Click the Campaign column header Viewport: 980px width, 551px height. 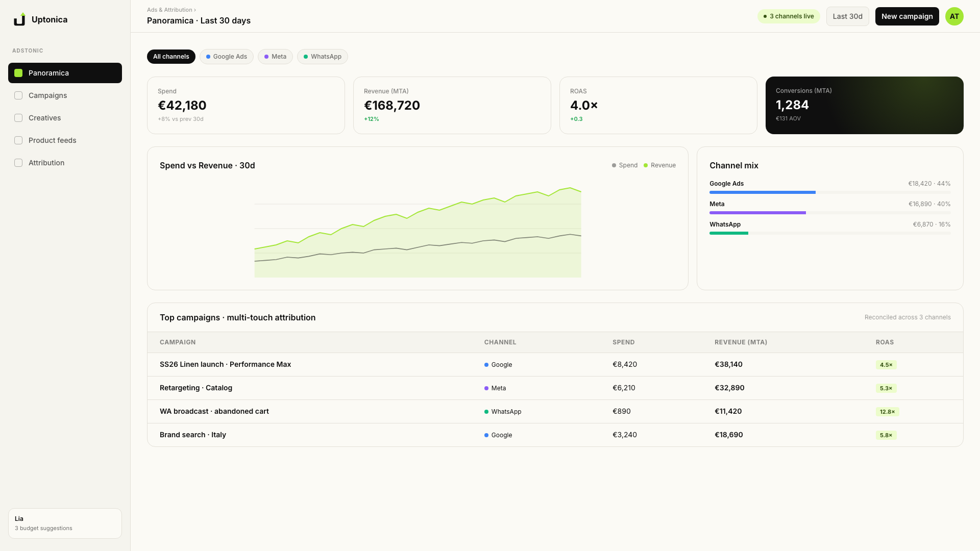pos(178,342)
